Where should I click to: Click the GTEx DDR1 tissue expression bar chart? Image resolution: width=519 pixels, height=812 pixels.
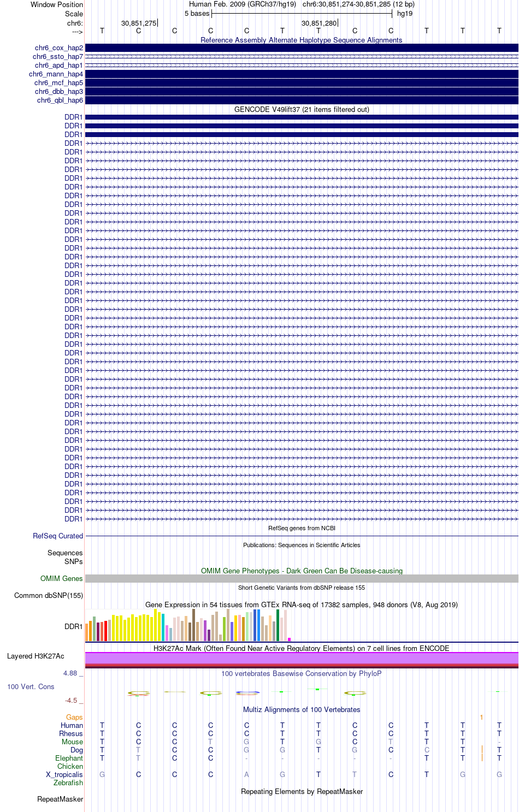coord(188,625)
